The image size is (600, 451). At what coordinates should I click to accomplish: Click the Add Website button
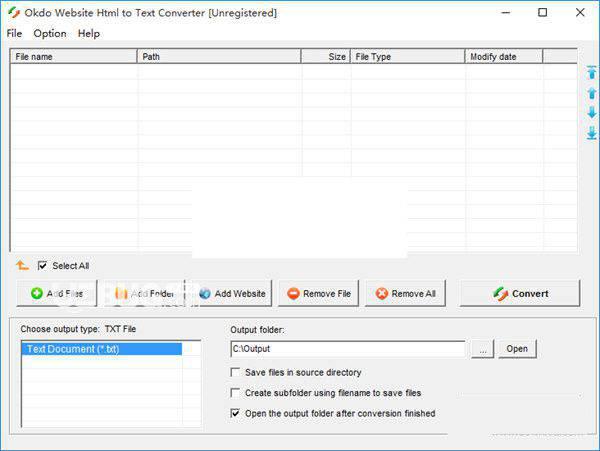(x=232, y=293)
